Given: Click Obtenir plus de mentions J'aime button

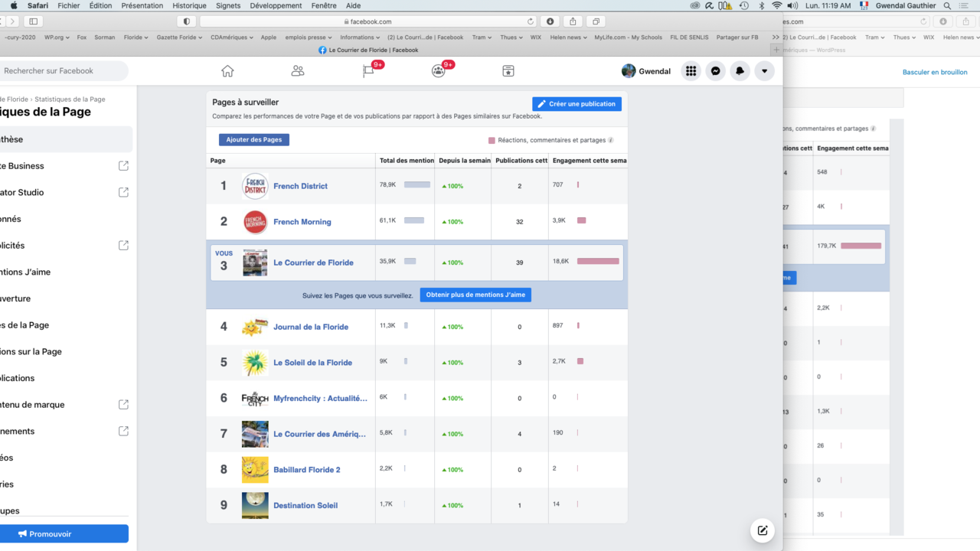Looking at the screenshot, I should (475, 295).
